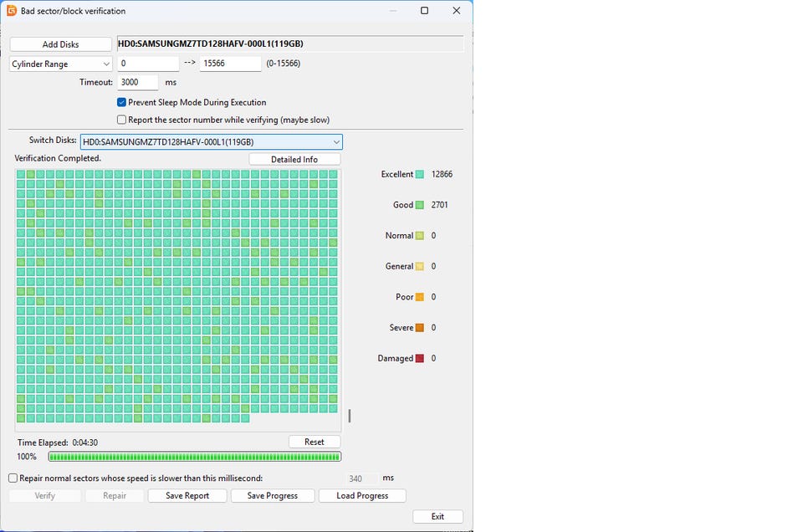Check Repair normal sectors slower than millisecond
This screenshot has height=532, width=803.
[13, 478]
